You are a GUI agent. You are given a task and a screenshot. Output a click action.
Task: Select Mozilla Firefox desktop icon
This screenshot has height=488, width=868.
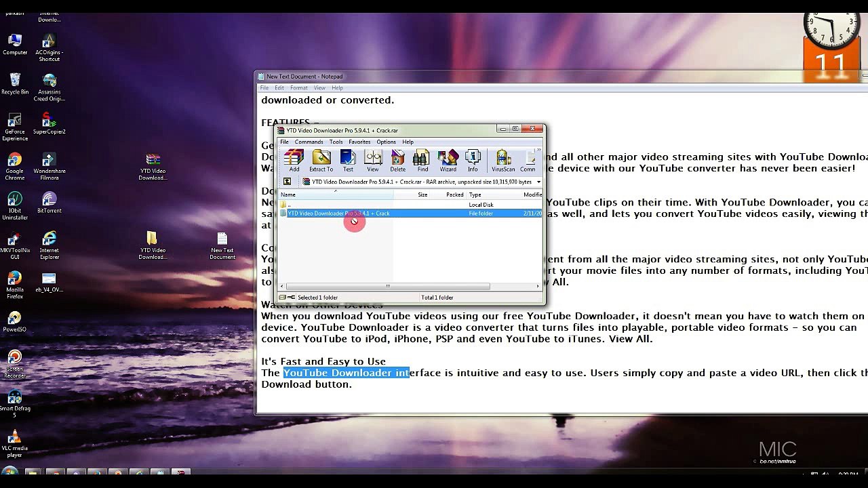[15, 285]
